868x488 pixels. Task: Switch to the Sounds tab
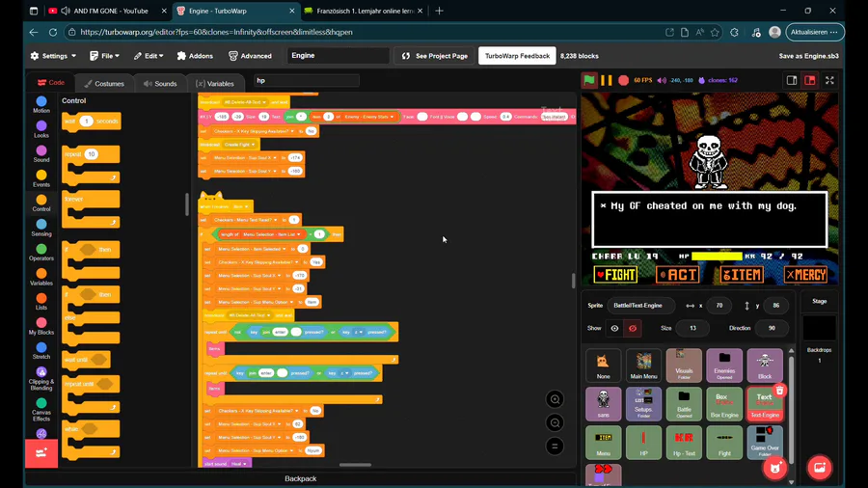[160, 84]
